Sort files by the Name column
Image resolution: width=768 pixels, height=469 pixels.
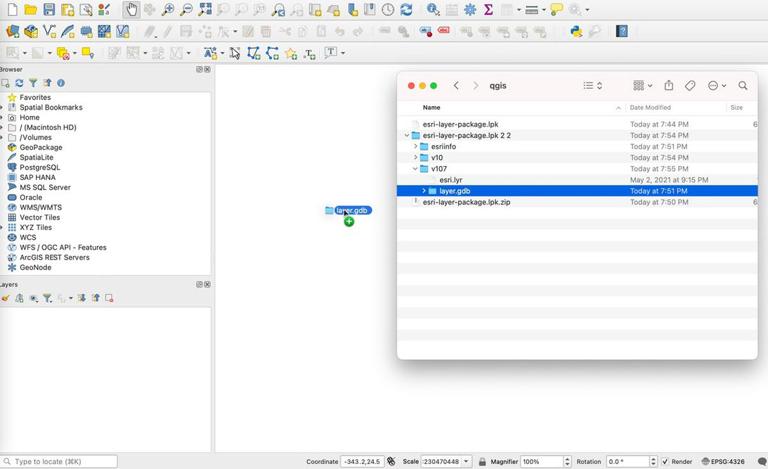click(432, 107)
